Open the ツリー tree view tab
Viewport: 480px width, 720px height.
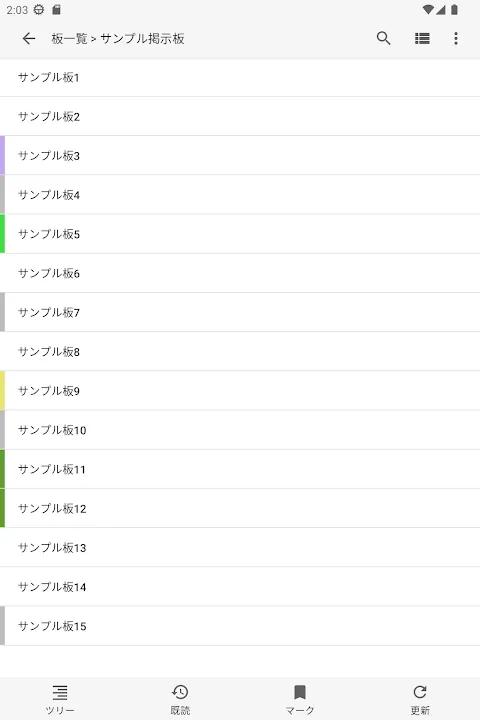(60, 698)
